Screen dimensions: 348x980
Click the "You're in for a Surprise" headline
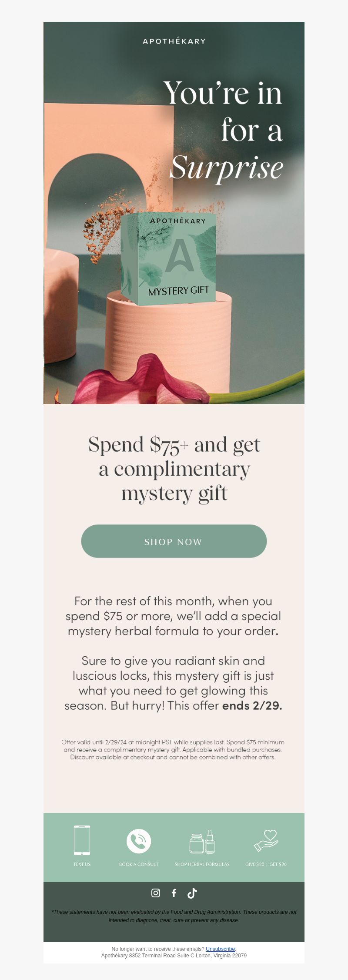pos(224,130)
